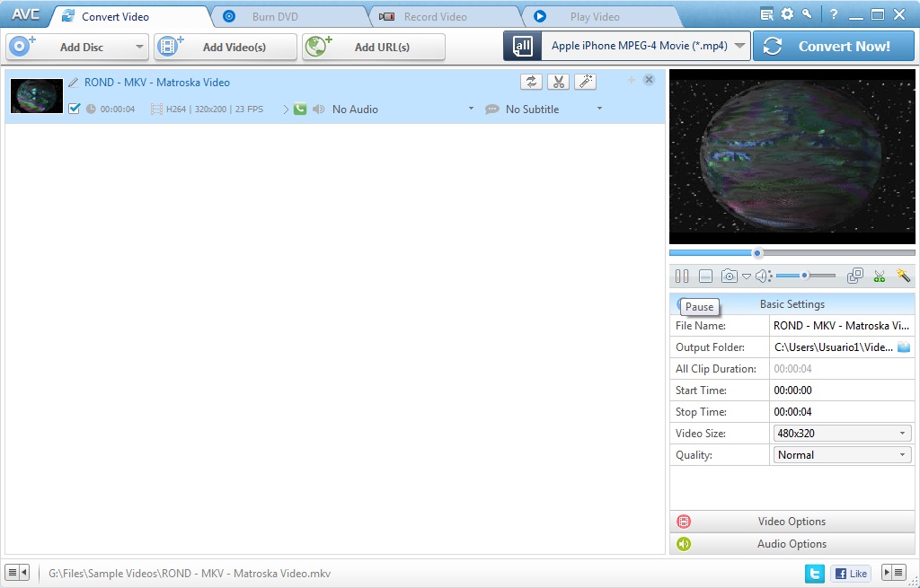Click the ROND video thumbnail
920x588 pixels.
tap(36, 96)
